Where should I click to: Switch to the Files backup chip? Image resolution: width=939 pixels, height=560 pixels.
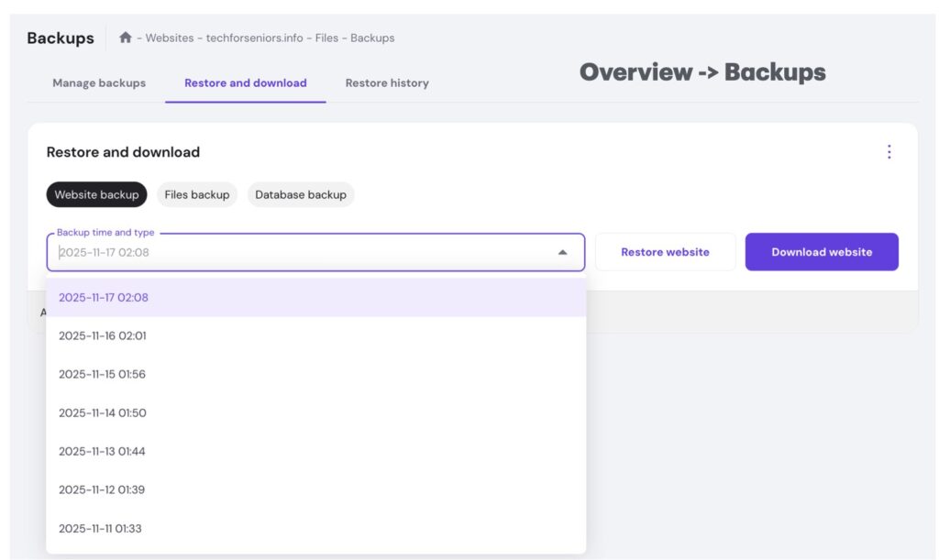coord(196,194)
